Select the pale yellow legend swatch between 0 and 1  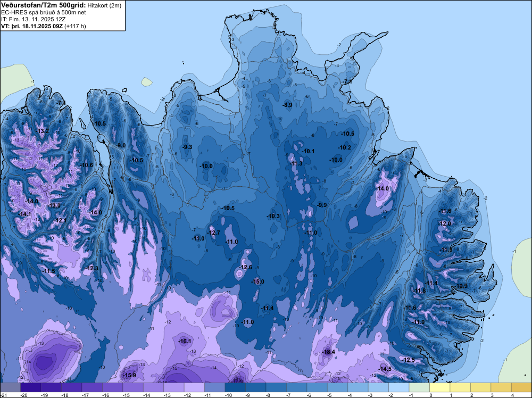(440, 387)
